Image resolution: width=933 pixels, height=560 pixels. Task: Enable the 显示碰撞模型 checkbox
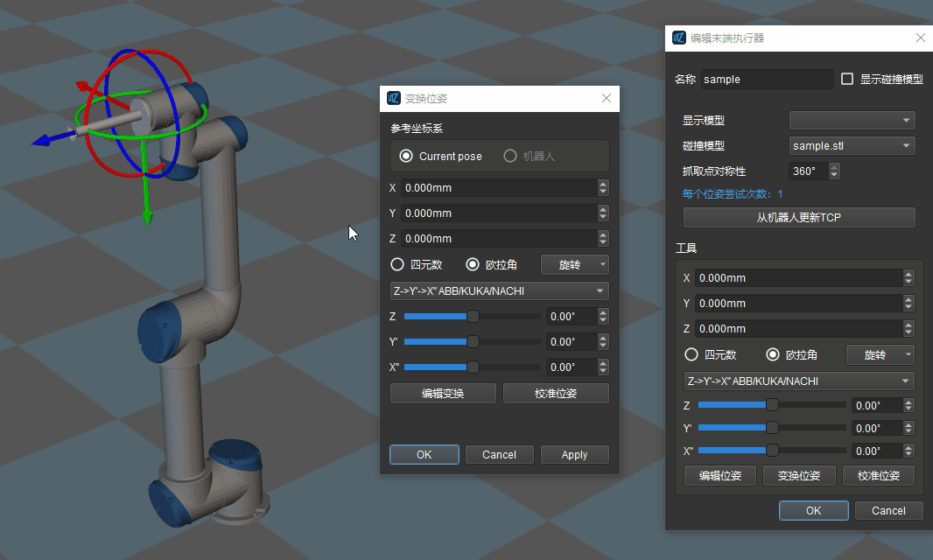(x=847, y=79)
